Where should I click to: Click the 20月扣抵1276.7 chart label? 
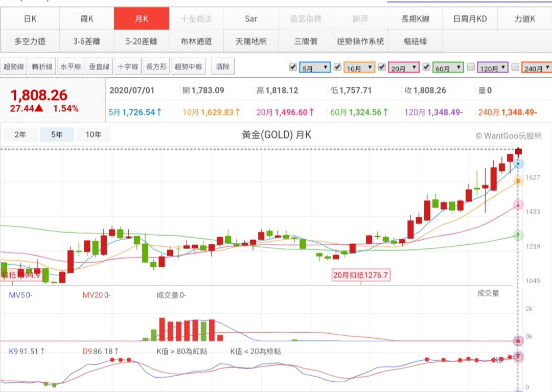click(x=361, y=275)
